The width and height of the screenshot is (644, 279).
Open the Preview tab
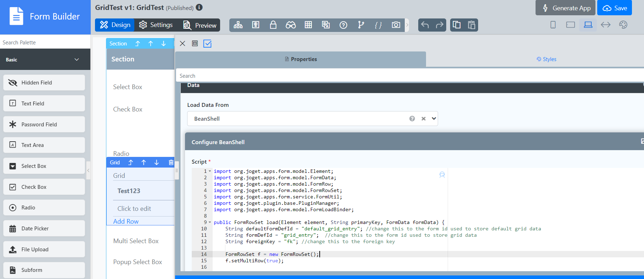coord(200,25)
